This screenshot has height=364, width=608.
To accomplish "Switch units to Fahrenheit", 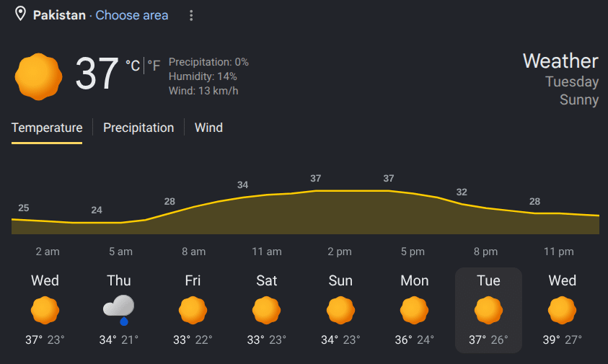I will tap(154, 66).
